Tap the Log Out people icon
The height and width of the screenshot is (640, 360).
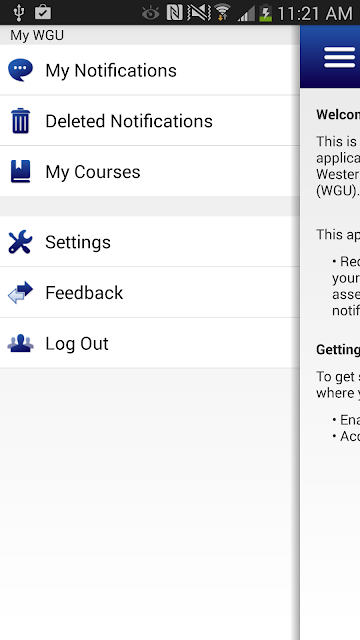tap(20, 343)
